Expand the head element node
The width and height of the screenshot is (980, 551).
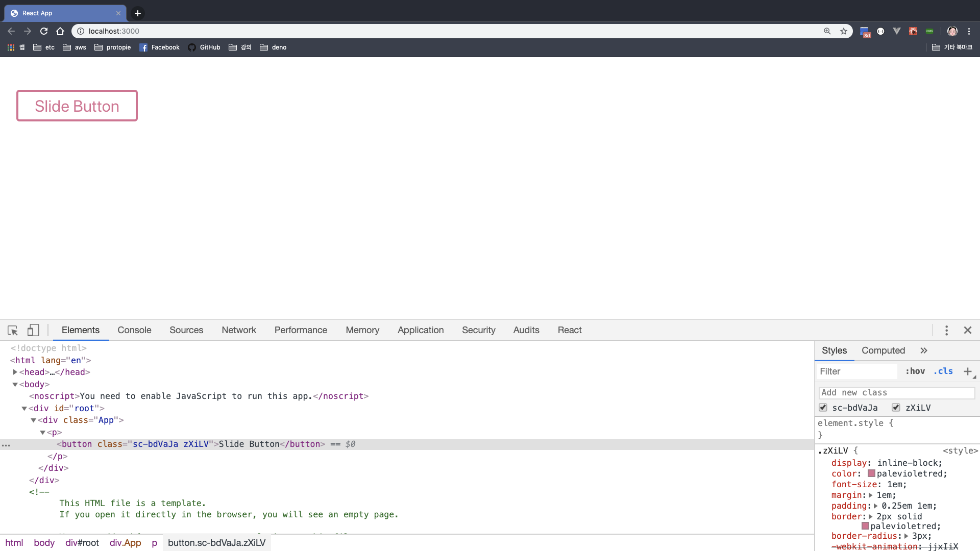click(15, 372)
